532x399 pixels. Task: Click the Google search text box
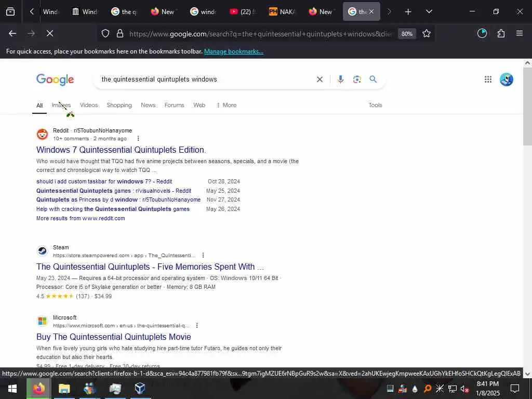(x=204, y=79)
